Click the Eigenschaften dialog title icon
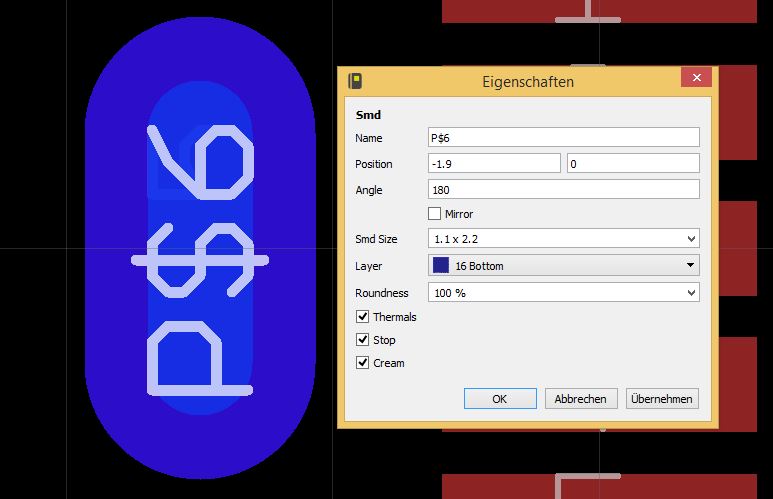 (355, 81)
